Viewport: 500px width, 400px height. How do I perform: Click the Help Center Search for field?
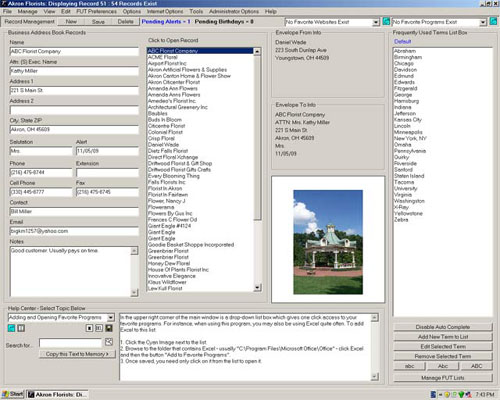[x=70, y=343]
